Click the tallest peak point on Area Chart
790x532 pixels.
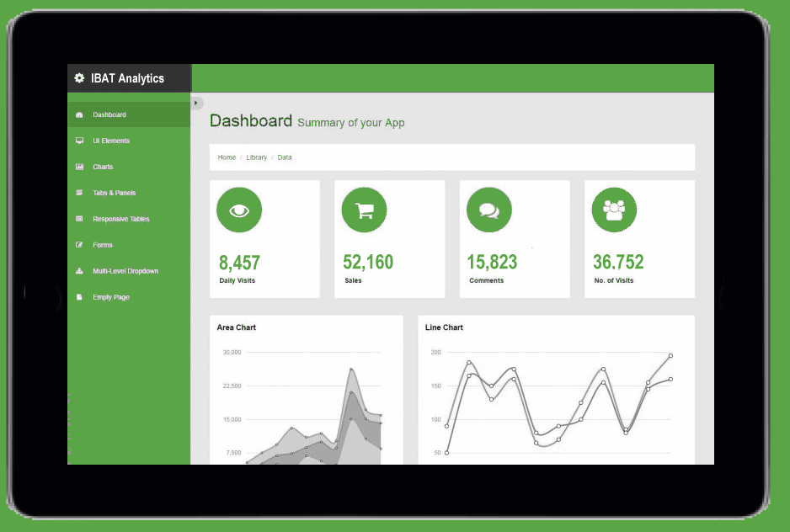[351, 370]
